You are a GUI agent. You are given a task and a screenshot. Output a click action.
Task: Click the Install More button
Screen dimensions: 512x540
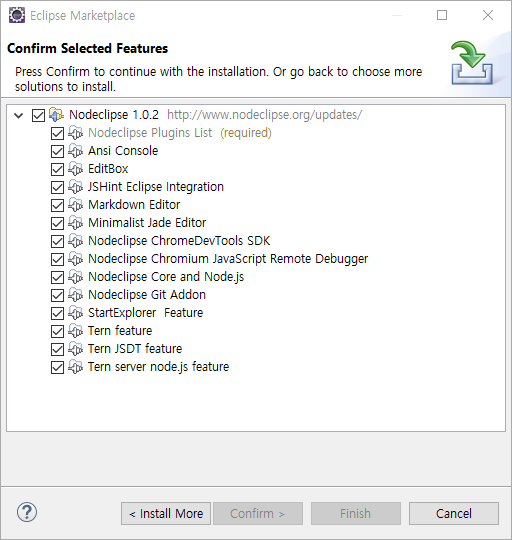pyautogui.click(x=166, y=513)
